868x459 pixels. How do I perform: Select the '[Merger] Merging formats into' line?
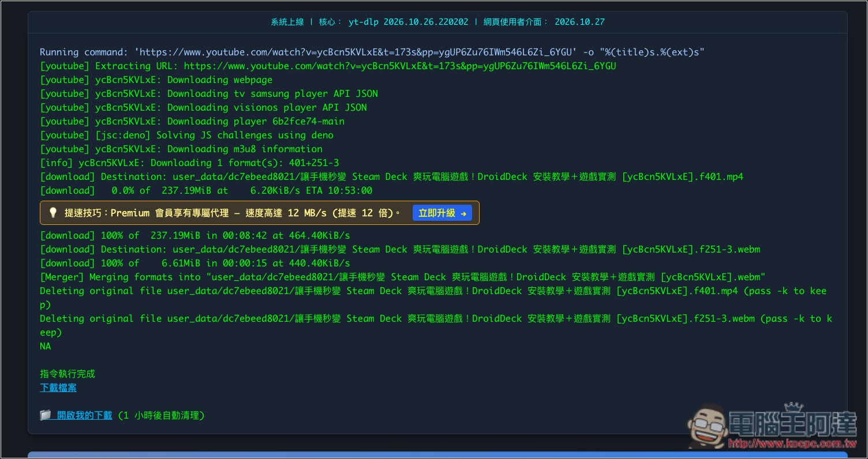pos(403,277)
